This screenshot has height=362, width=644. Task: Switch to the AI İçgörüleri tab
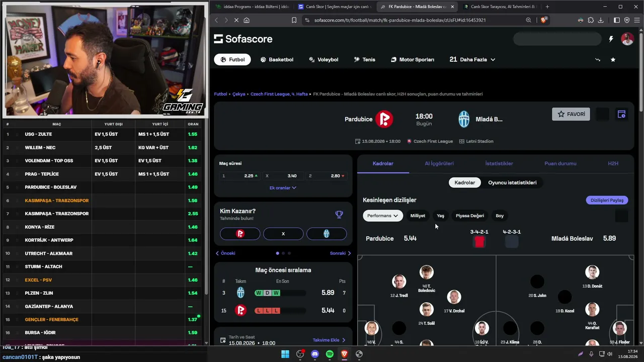tap(439, 163)
